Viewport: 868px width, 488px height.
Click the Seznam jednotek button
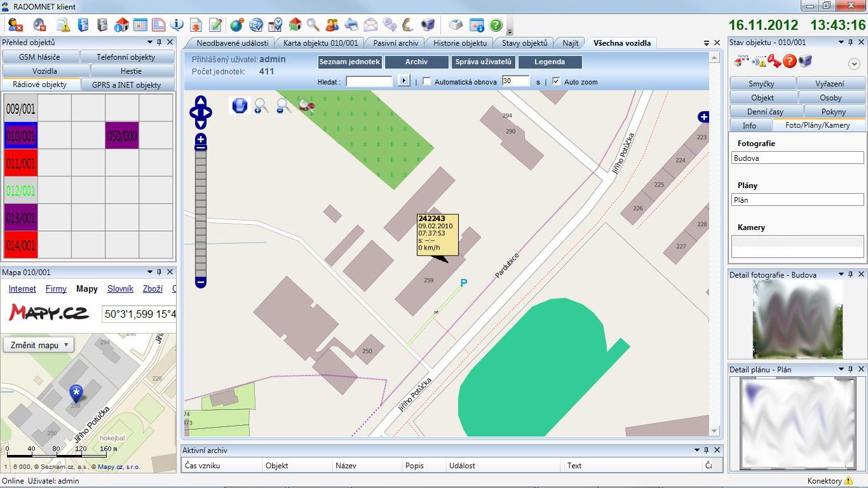pos(349,62)
